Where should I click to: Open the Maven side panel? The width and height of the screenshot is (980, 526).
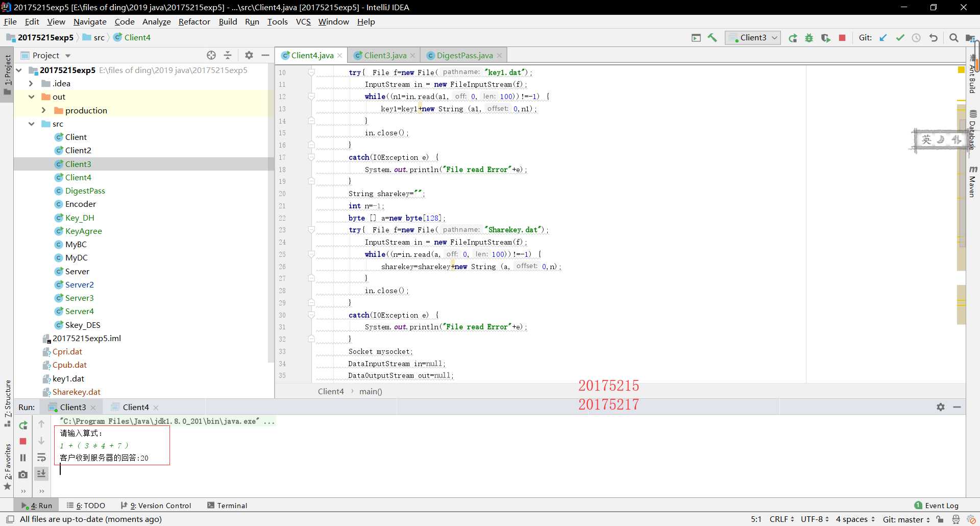pos(972,182)
